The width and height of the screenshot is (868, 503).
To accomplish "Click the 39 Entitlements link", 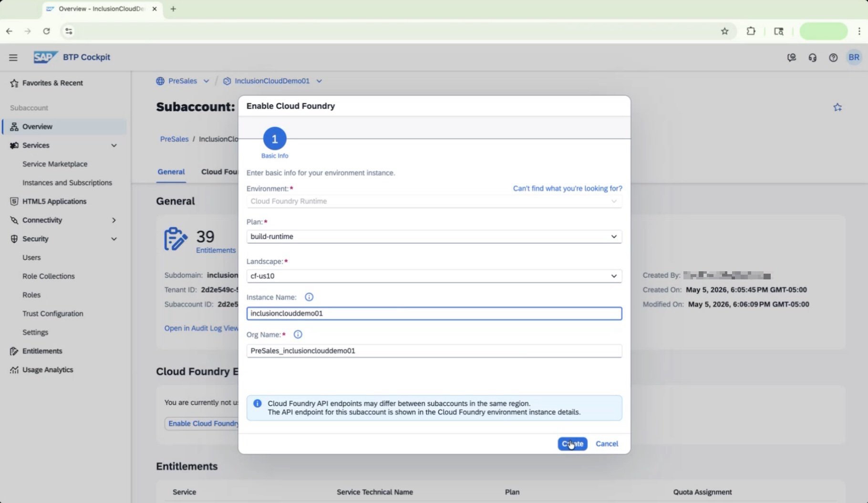I will [x=216, y=250].
